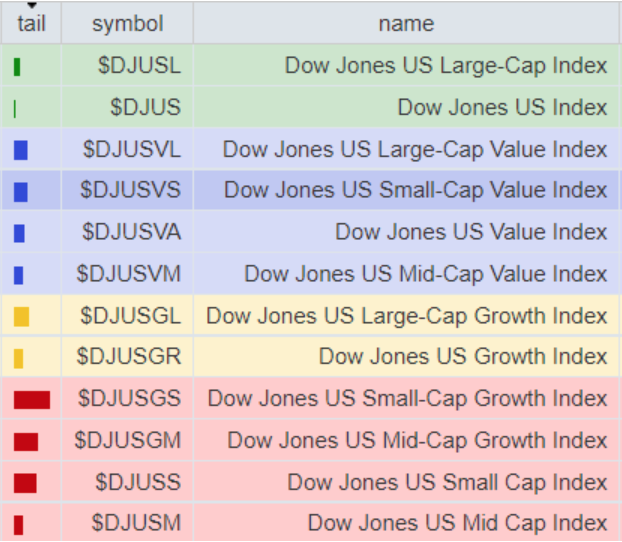Click Dow Jones US Growth Index name

pyautogui.click(x=463, y=356)
